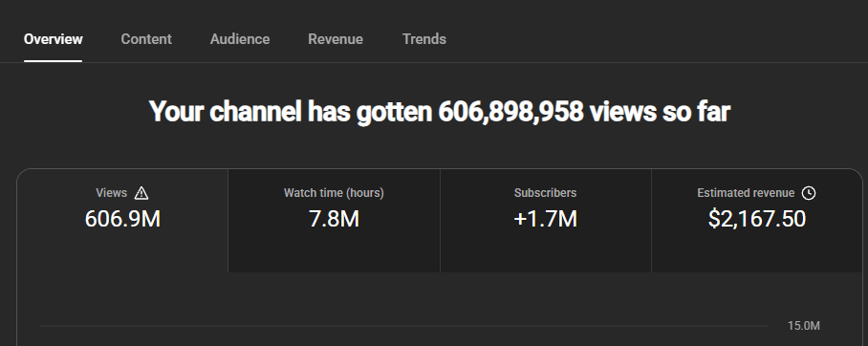Open the Overview tab
The height and width of the screenshot is (346, 868).
point(54,39)
